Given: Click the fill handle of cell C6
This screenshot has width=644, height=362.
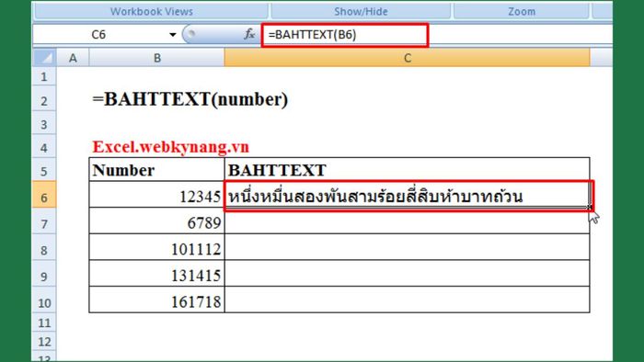Looking at the screenshot, I should pyautogui.click(x=590, y=208).
